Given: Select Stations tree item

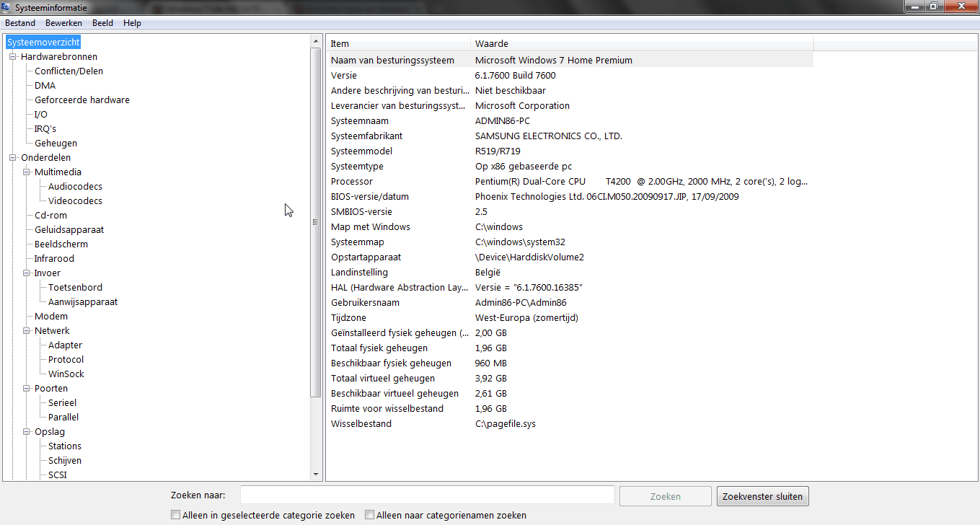Looking at the screenshot, I should (x=65, y=446).
